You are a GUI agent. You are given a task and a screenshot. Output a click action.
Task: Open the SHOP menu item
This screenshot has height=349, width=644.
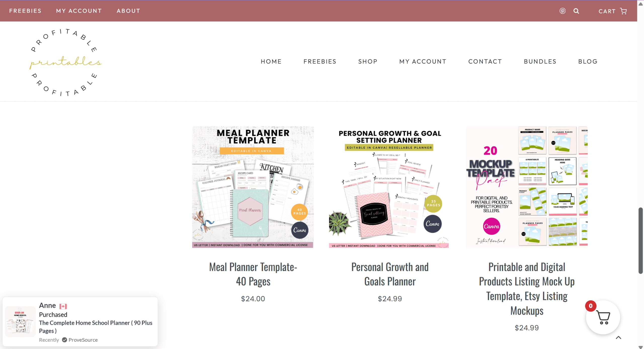coord(368,61)
